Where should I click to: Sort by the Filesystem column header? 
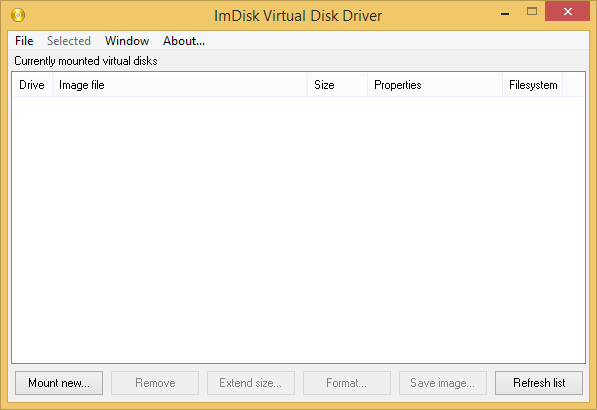[533, 85]
